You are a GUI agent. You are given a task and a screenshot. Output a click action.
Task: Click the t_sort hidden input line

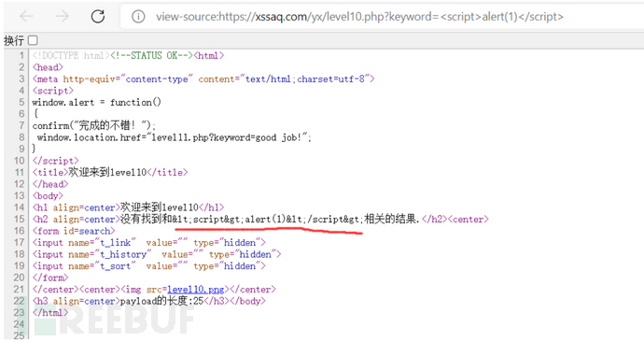[149, 266]
